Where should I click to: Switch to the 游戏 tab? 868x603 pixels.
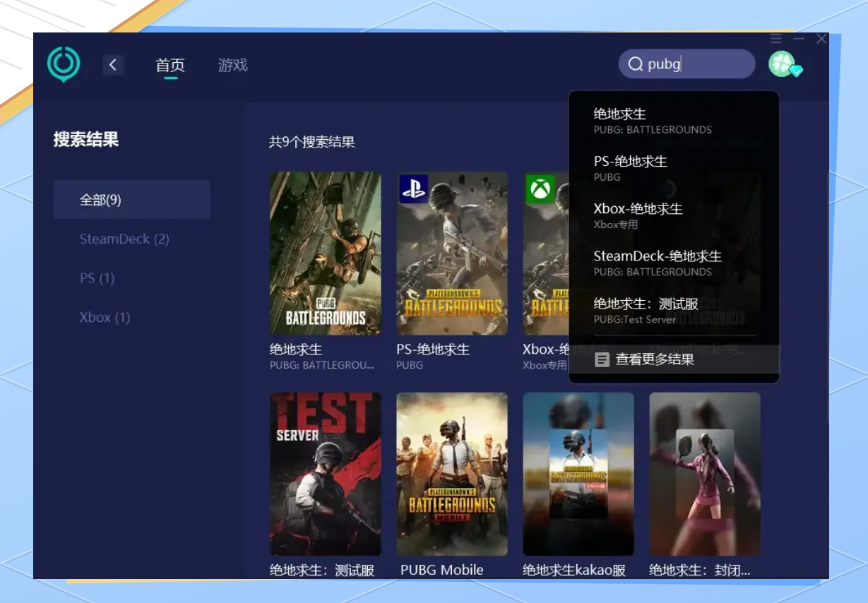tap(233, 65)
